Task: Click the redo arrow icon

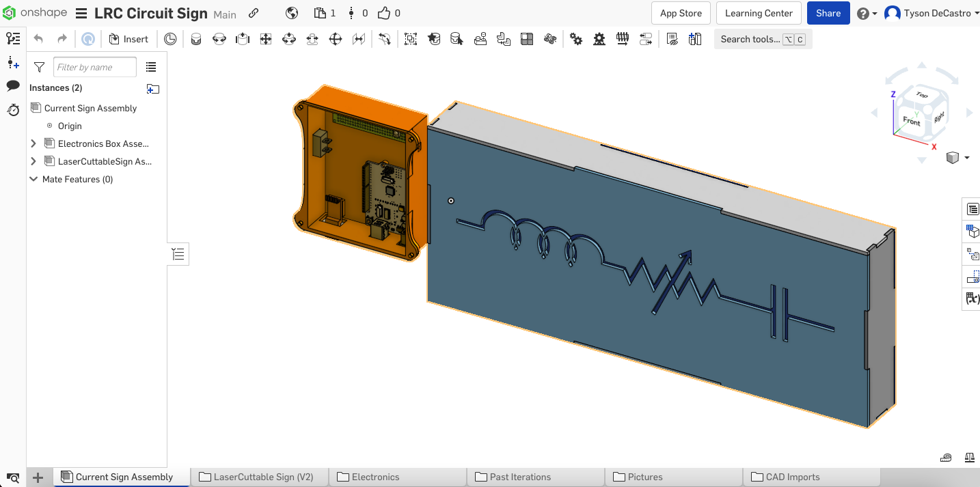Action: (x=62, y=39)
